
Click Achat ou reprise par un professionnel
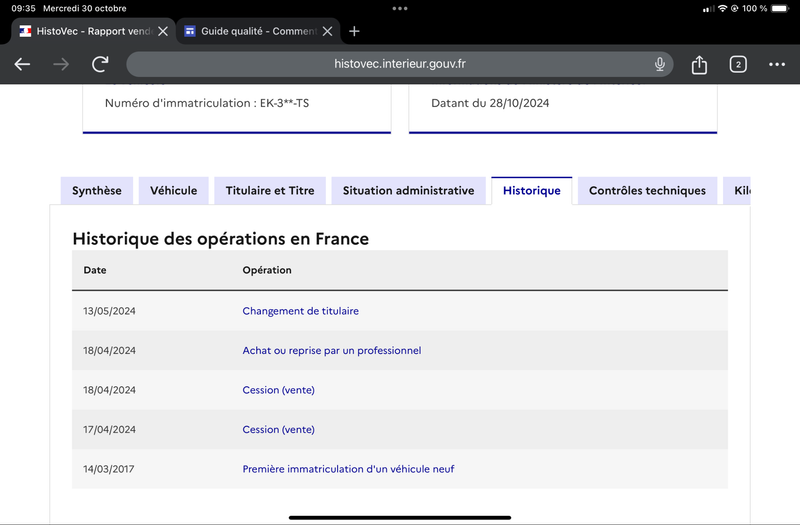point(332,351)
